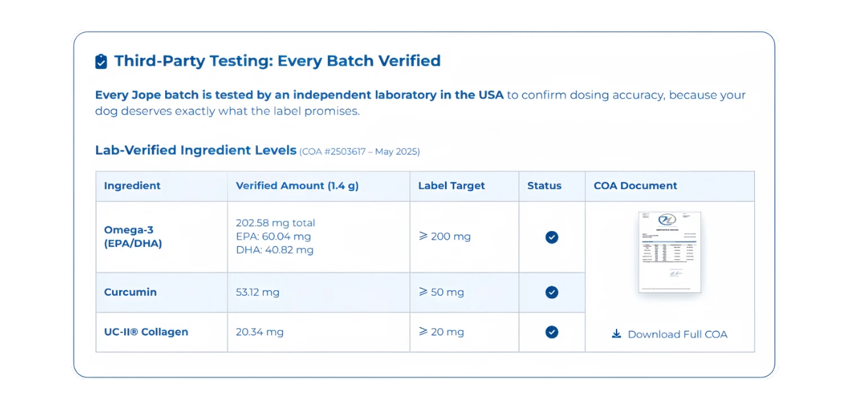Open the Download Full COA link
The image size is (868, 412).
669,334
